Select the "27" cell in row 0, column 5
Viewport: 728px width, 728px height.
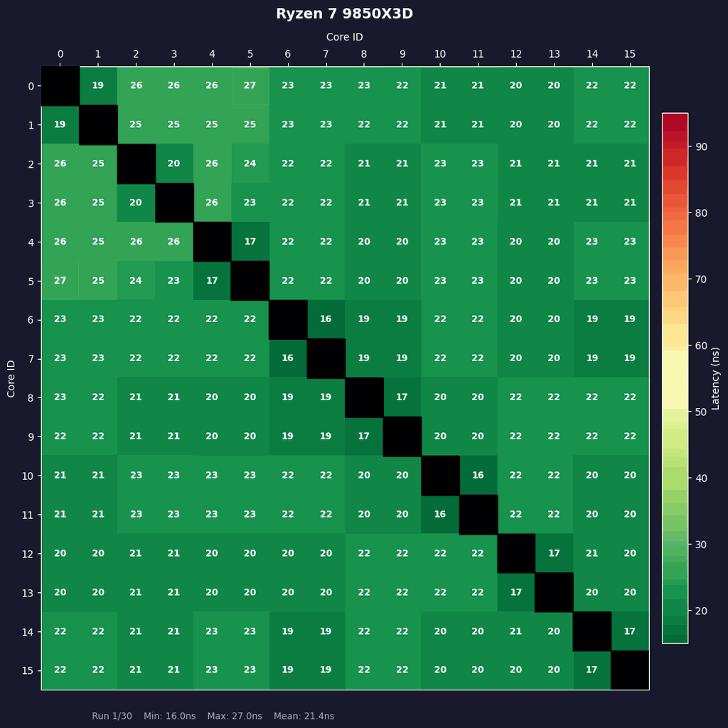pos(250,86)
